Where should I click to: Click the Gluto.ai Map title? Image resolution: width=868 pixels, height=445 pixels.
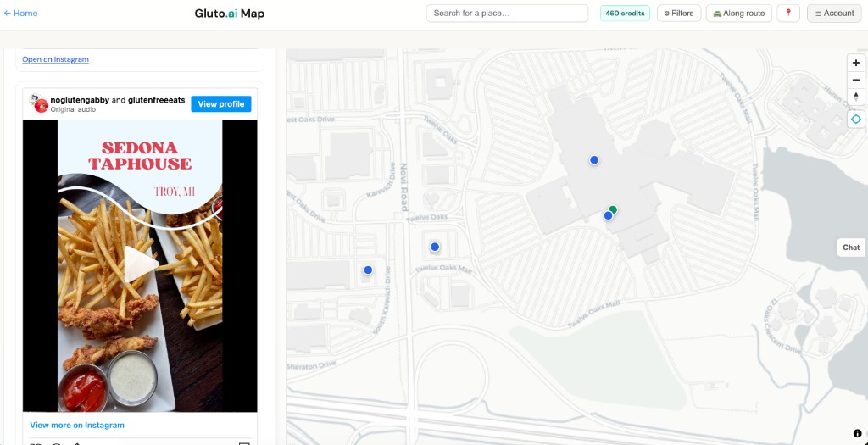(x=229, y=14)
